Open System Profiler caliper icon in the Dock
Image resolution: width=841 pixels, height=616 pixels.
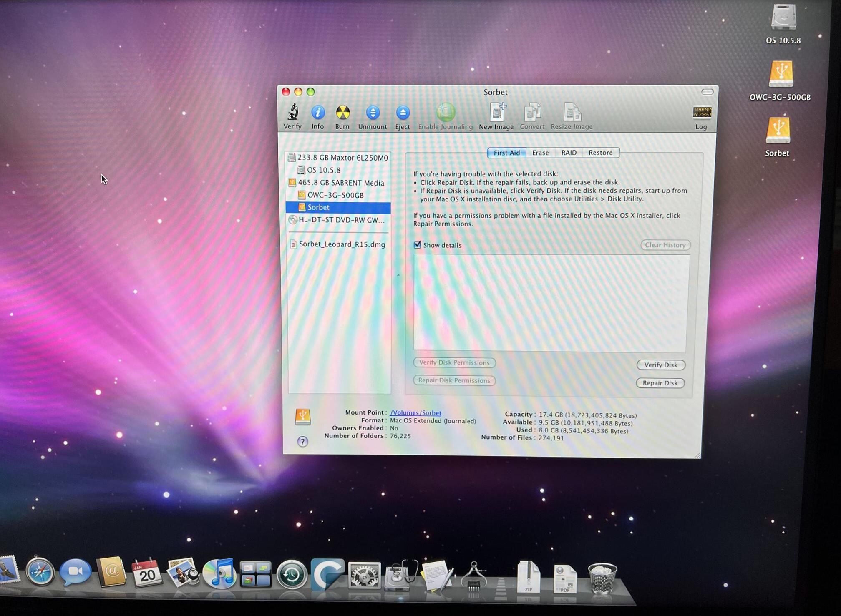coord(473,576)
